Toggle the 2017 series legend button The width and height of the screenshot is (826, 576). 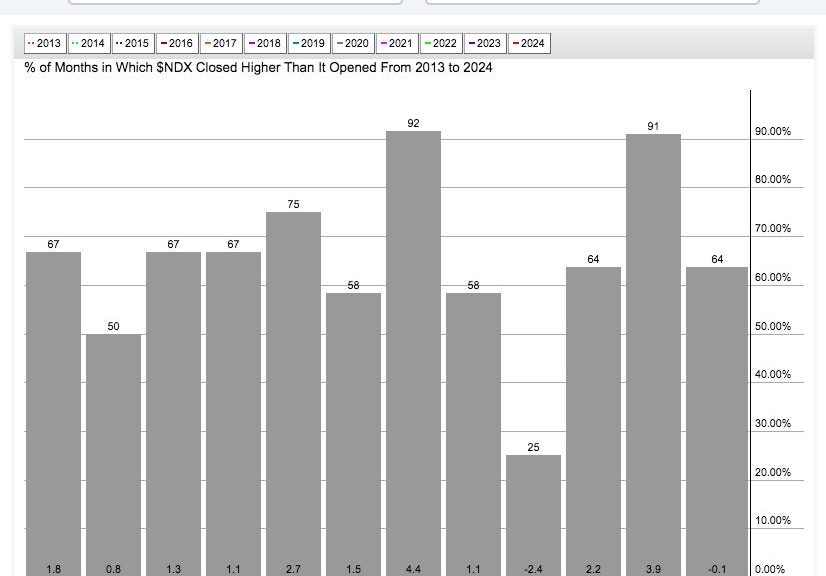pos(221,43)
